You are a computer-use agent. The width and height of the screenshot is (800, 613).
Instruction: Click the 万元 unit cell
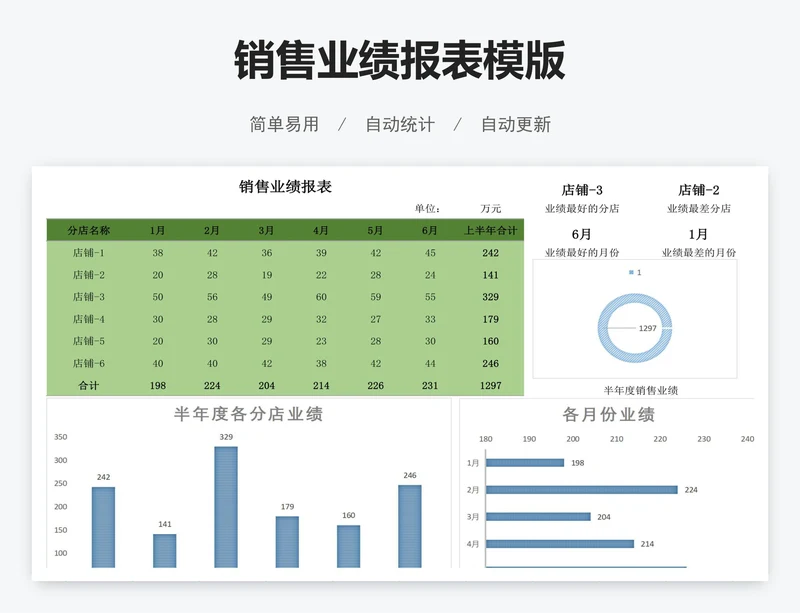[490, 208]
